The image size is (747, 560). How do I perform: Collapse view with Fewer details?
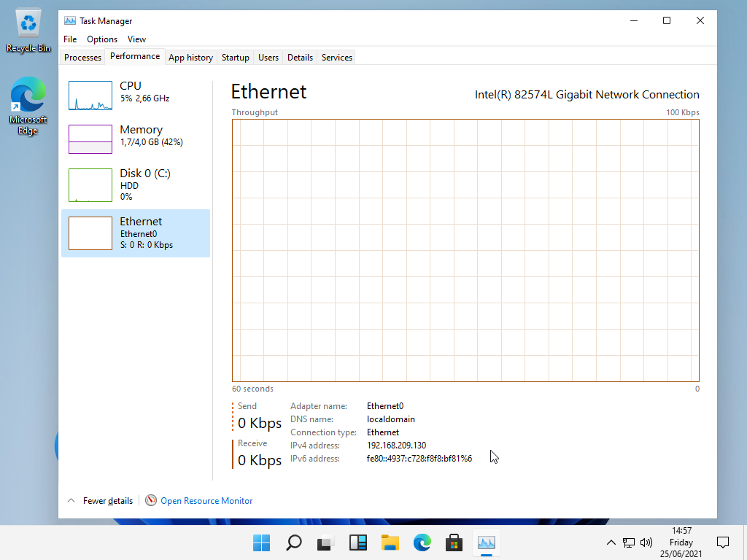tap(101, 500)
